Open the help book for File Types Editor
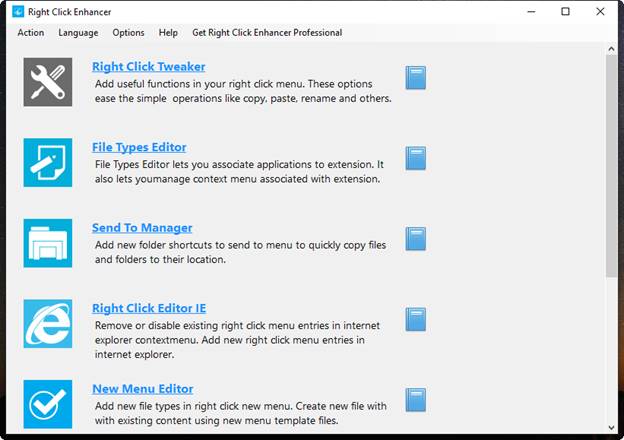Image resolution: width=624 pixels, height=440 pixels. 415,158
